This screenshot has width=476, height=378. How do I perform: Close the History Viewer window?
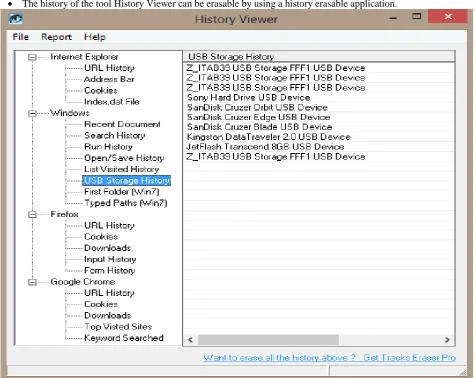click(x=448, y=16)
